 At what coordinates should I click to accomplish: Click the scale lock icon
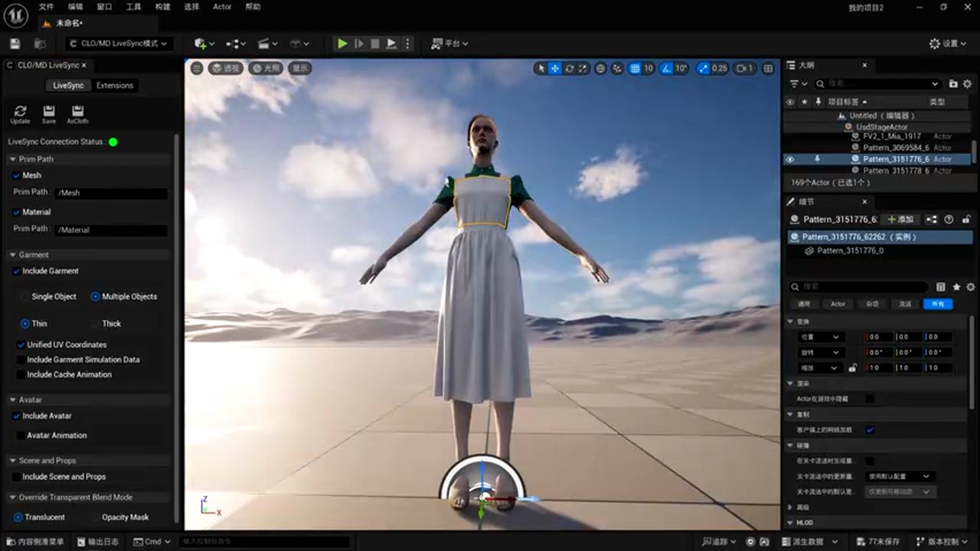852,368
